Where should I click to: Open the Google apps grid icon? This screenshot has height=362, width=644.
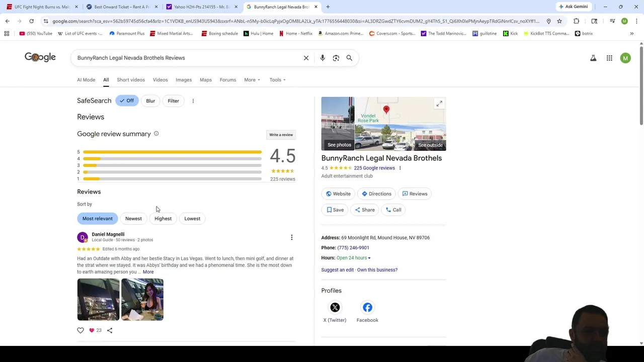pyautogui.click(x=609, y=58)
